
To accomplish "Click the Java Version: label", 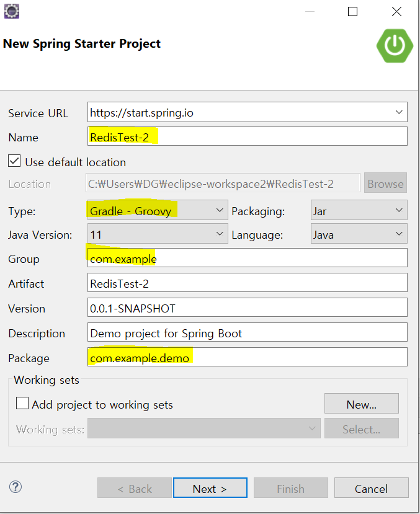I will click(x=40, y=235).
